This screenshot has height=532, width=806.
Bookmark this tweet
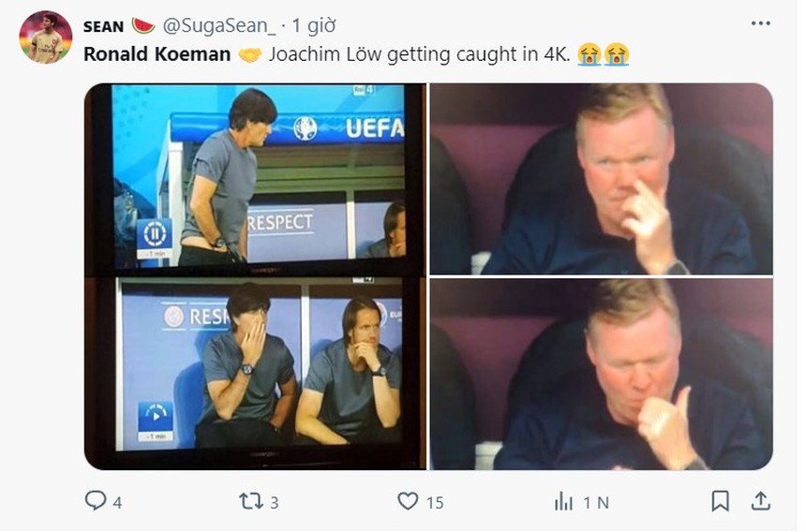[x=720, y=501]
